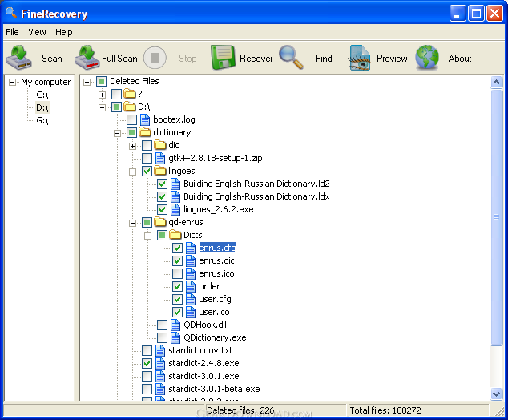Click the vertical scrollbar thumb

[496, 217]
